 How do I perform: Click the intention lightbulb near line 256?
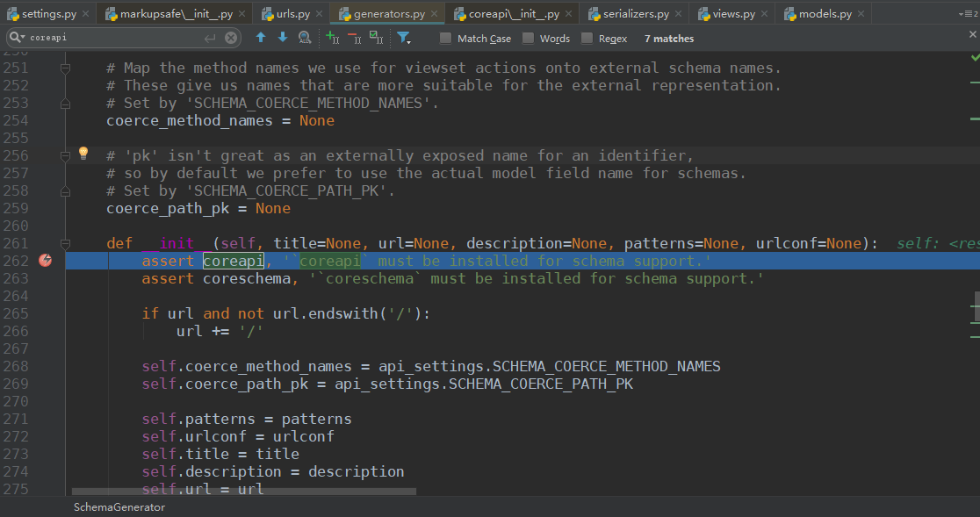pyautogui.click(x=83, y=154)
